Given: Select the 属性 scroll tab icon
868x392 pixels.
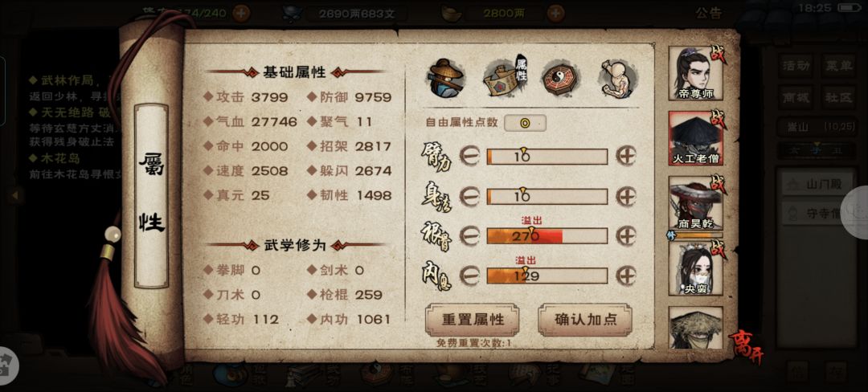Looking at the screenshot, I should (x=504, y=79).
